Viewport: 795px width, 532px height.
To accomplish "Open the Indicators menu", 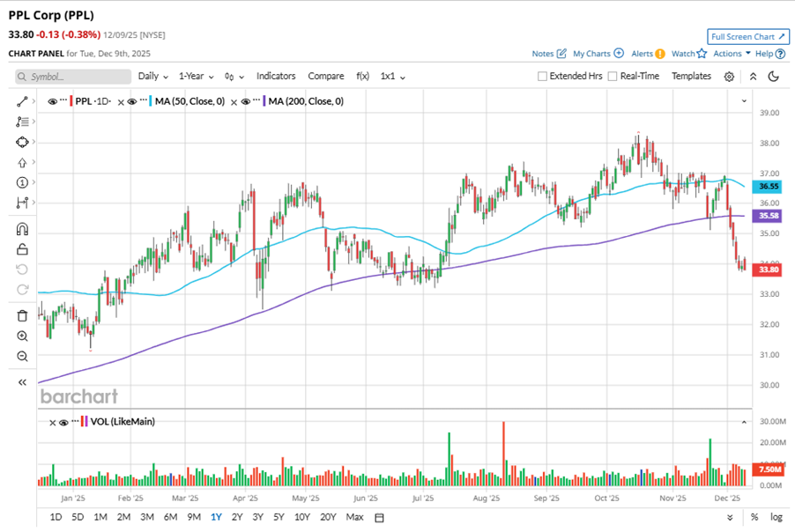I will click(276, 77).
